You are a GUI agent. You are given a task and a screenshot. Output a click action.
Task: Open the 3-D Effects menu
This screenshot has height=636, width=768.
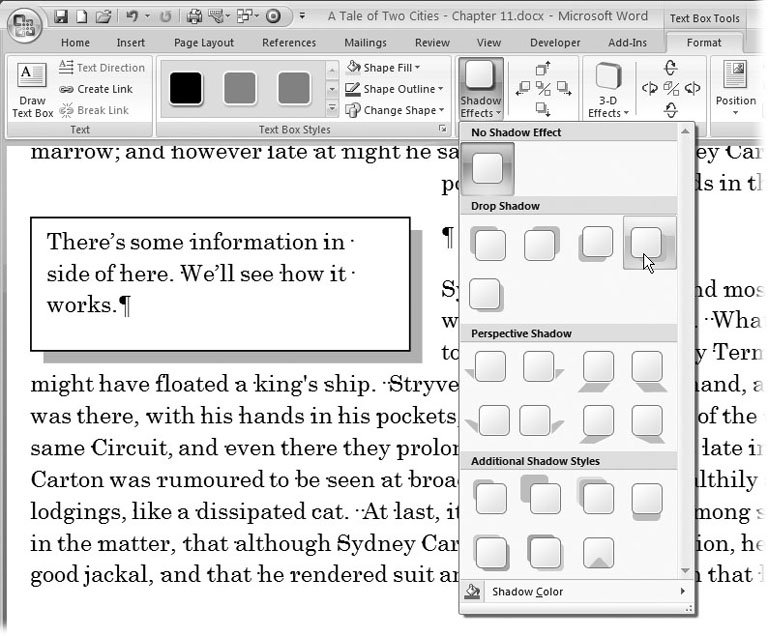(608, 89)
